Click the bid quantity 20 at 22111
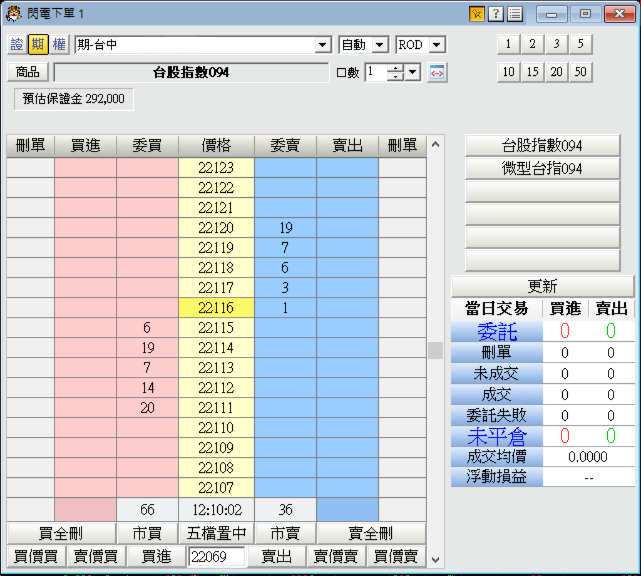The height and width of the screenshot is (576, 641). pos(147,408)
